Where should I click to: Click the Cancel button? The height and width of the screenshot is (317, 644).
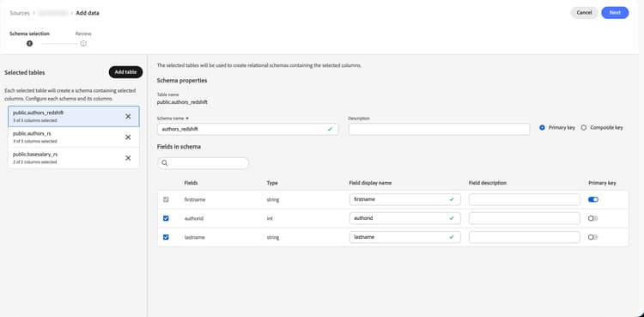[x=584, y=13]
